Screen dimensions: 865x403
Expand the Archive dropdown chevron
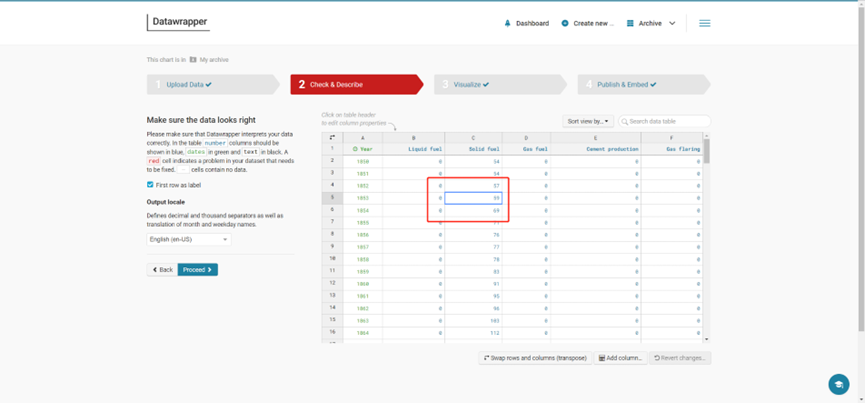click(x=672, y=24)
